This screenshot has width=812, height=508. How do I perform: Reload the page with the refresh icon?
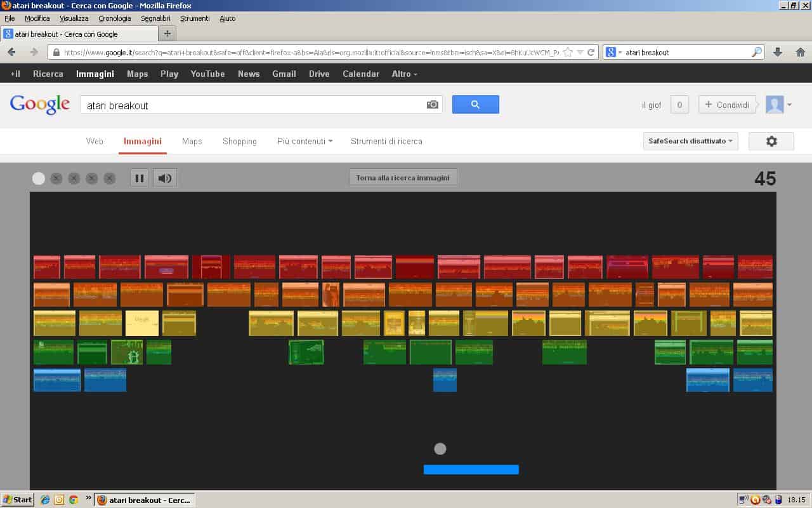click(591, 52)
